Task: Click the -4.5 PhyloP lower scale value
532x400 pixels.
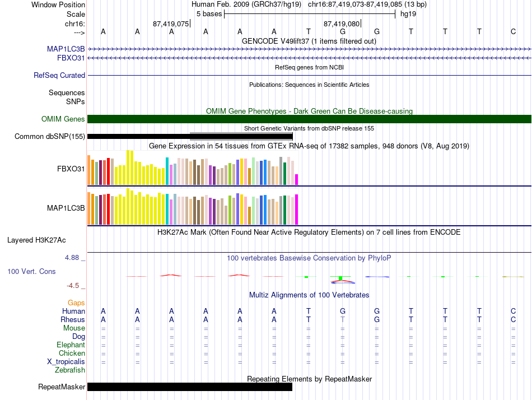Action: (73, 286)
